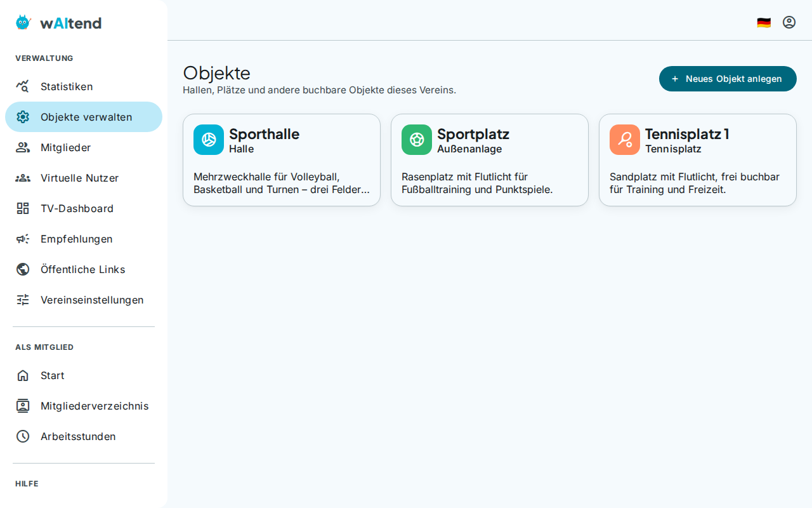Click the gear icon beside Objekte verwalten
The height and width of the screenshot is (508, 812).
(23, 117)
